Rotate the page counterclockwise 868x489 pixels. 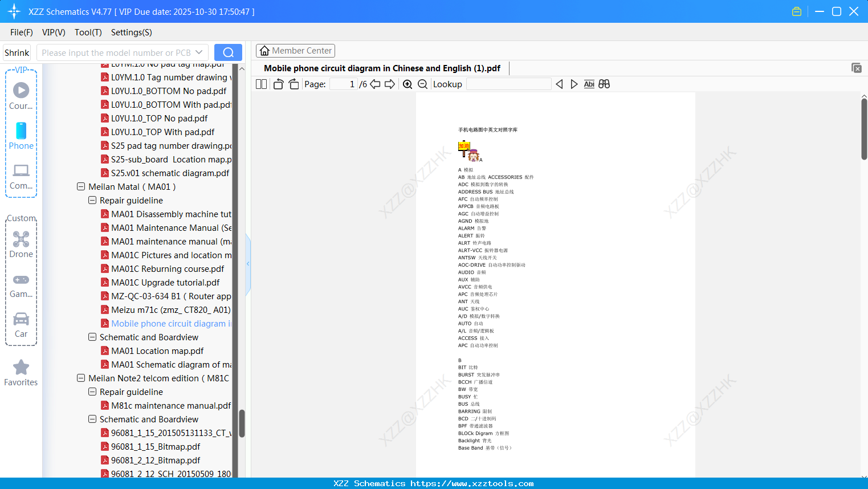coord(278,84)
